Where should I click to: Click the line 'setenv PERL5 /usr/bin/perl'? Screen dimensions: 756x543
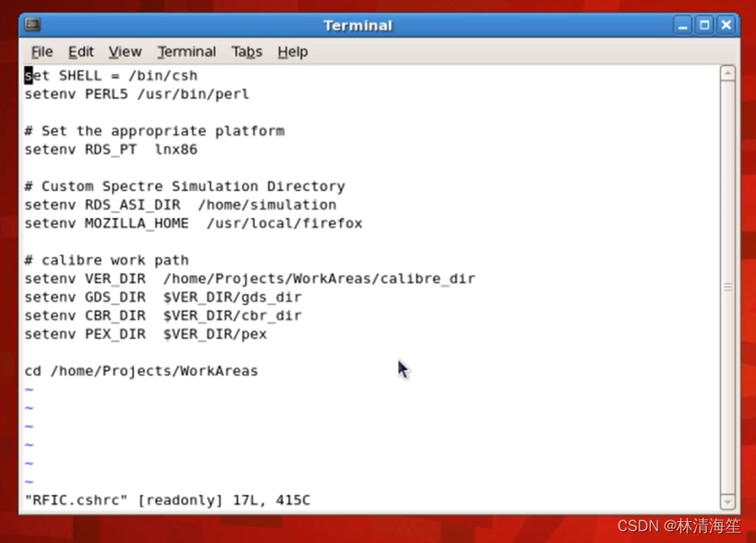tap(137, 94)
